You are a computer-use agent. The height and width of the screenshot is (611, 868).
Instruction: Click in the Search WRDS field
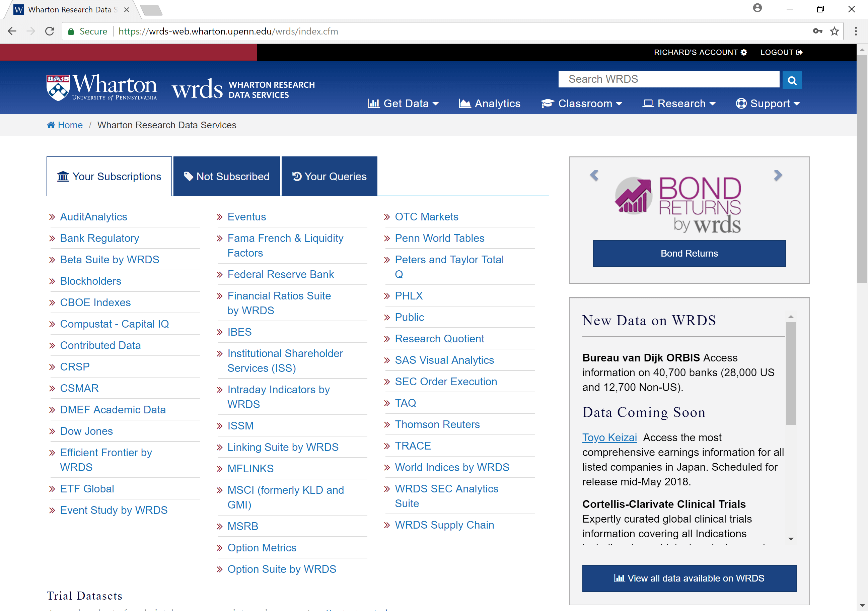(x=668, y=79)
